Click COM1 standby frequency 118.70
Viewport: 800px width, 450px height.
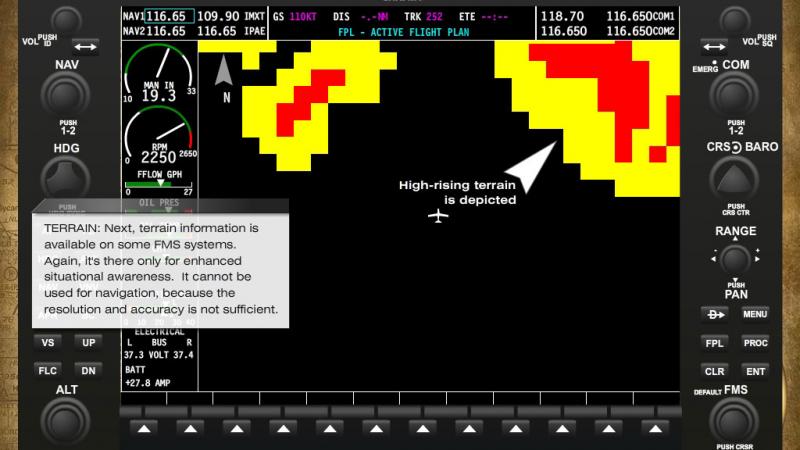562,16
